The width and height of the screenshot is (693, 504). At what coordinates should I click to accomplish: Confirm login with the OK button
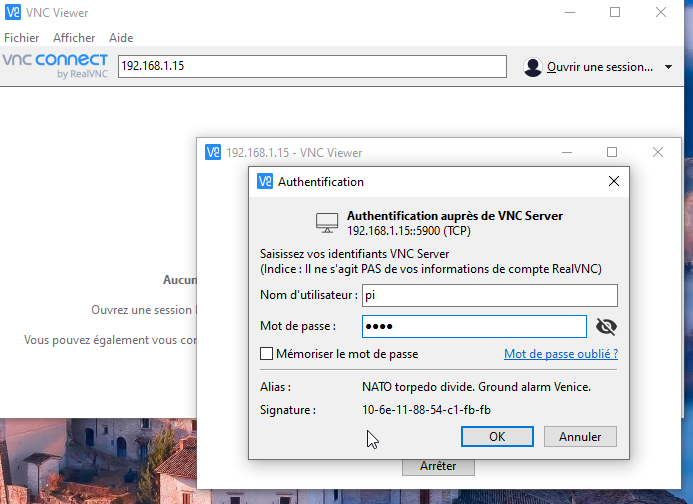(497, 437)
